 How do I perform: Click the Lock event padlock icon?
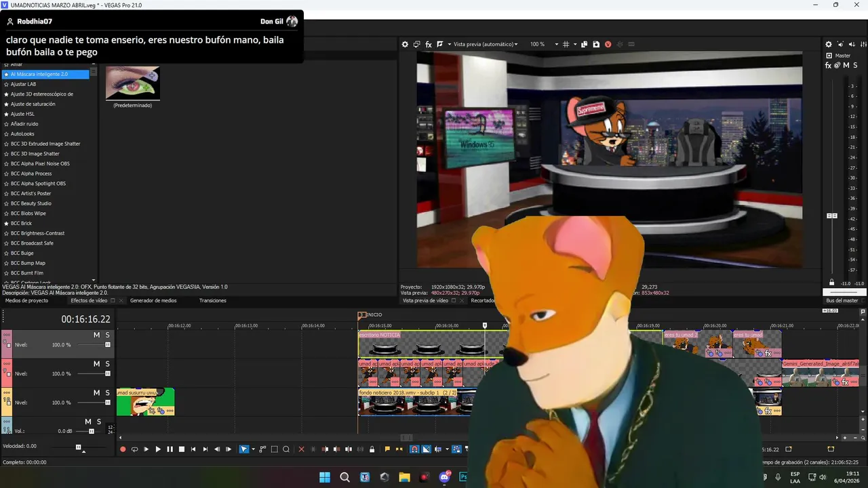[372, 449]
